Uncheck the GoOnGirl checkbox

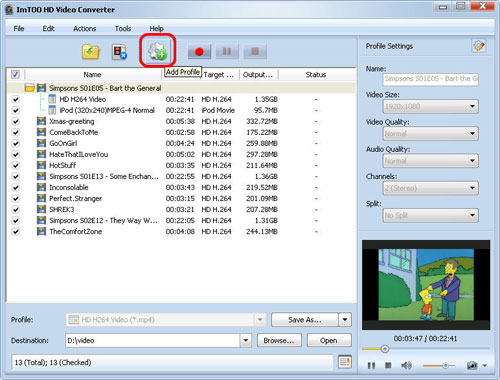point(16,143)
